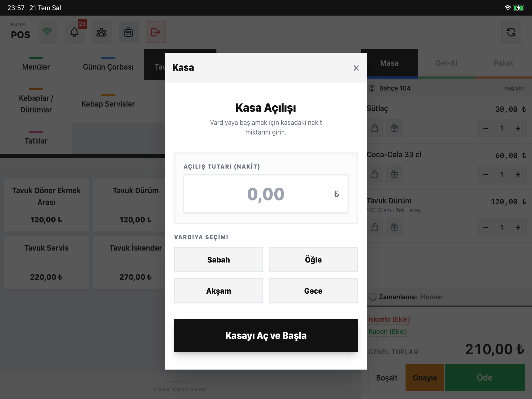
Task: Click the 210,00 ₺ grand total
Action: click(494, 350)
